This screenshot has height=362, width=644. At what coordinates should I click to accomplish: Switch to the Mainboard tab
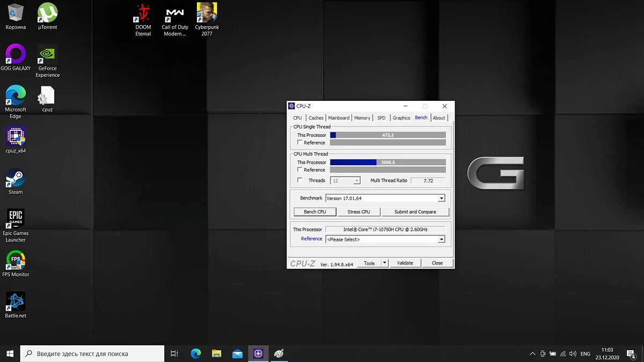[x=339, y=118]
